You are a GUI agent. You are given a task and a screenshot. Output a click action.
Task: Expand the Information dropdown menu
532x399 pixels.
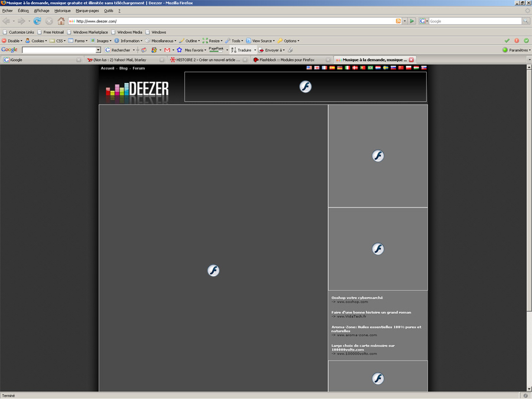pyautogui.click(x=128, y=41)
